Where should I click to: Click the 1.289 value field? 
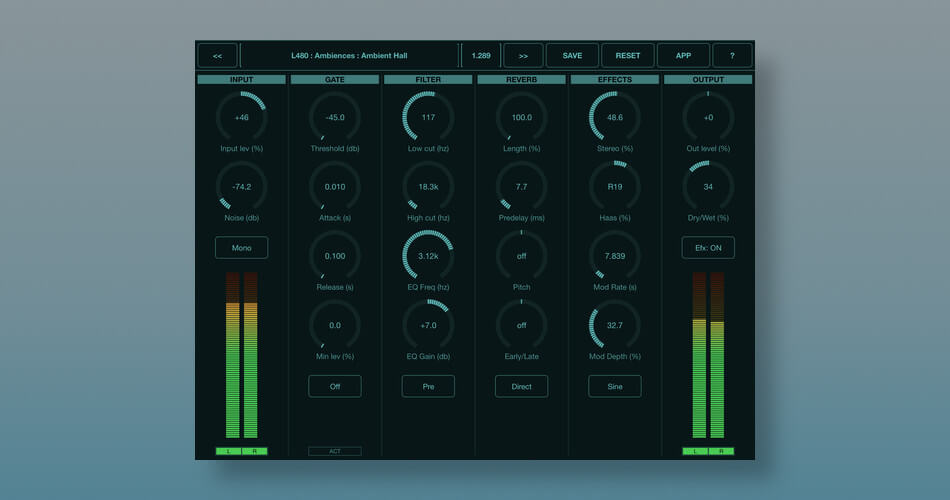pos(481,56)
